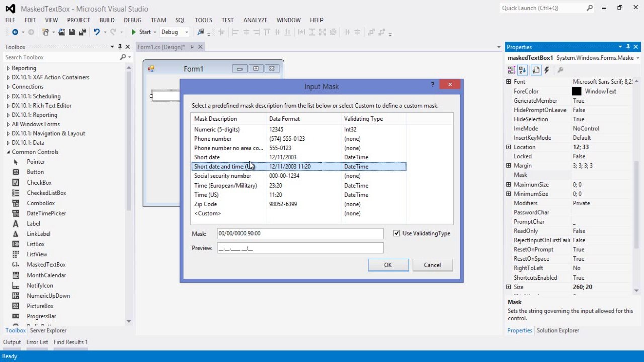Click the Undo arrow icon
This screenshot has height=362, width=644.
[96, 32]
